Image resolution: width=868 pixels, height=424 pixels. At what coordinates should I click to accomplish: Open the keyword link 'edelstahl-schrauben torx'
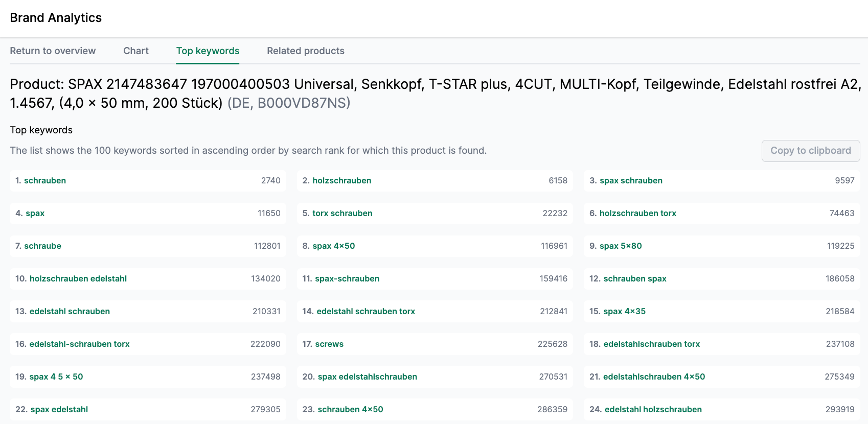click(x=80, y=344)
